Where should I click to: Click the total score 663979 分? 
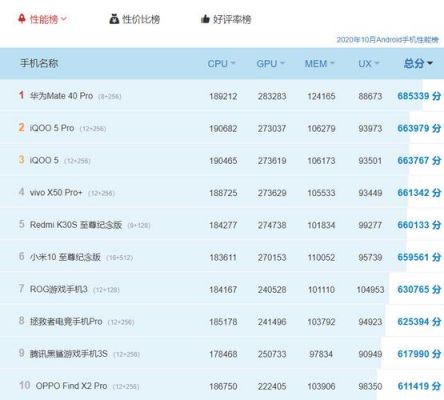pos(419,128)
